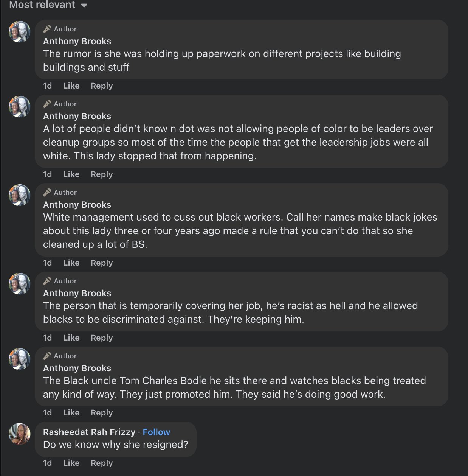Click Author pen icon on n dot comment
468x476 pixels.
47,104
